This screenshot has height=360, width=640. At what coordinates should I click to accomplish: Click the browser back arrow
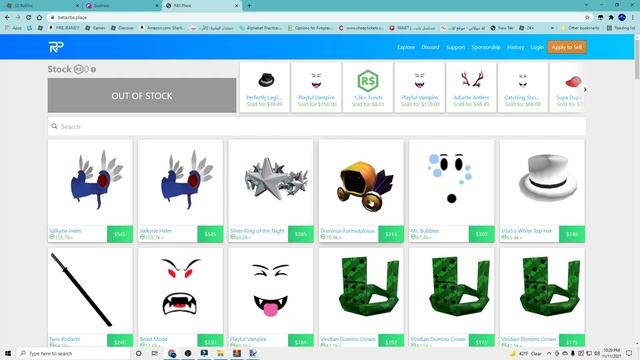7,18
